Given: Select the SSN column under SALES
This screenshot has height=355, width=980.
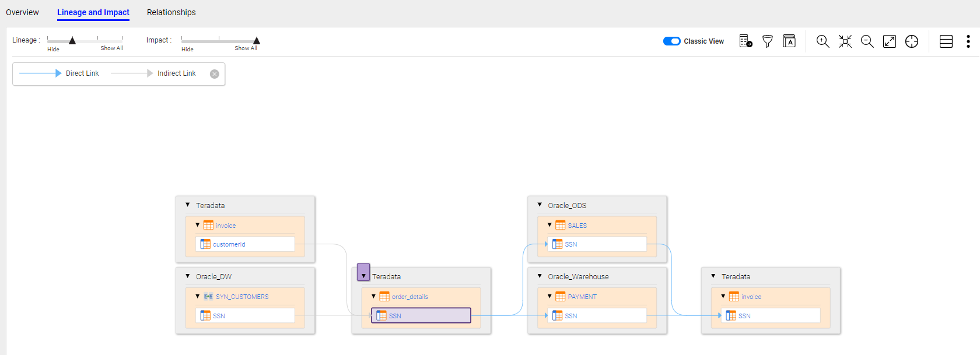Looking at the screenshot, I should [597, 244].
